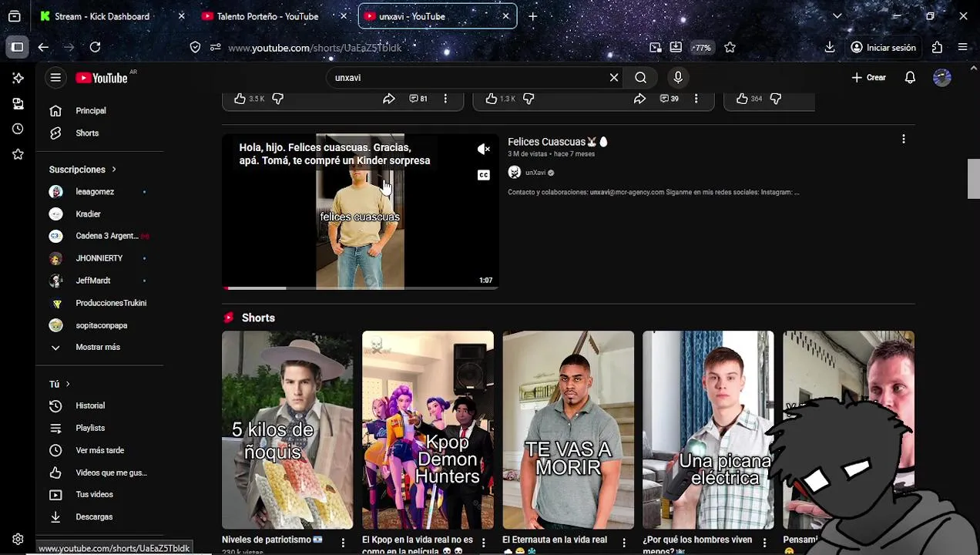Screen dimensions: 980x555
Task: Unmute the Felices Cuascuas preview
Action: 483,149
